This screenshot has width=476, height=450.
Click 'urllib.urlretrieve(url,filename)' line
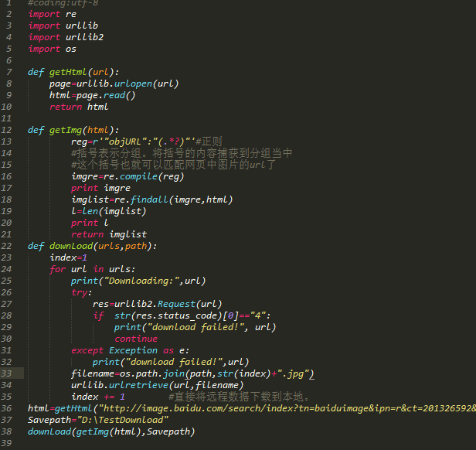[158, 385]
